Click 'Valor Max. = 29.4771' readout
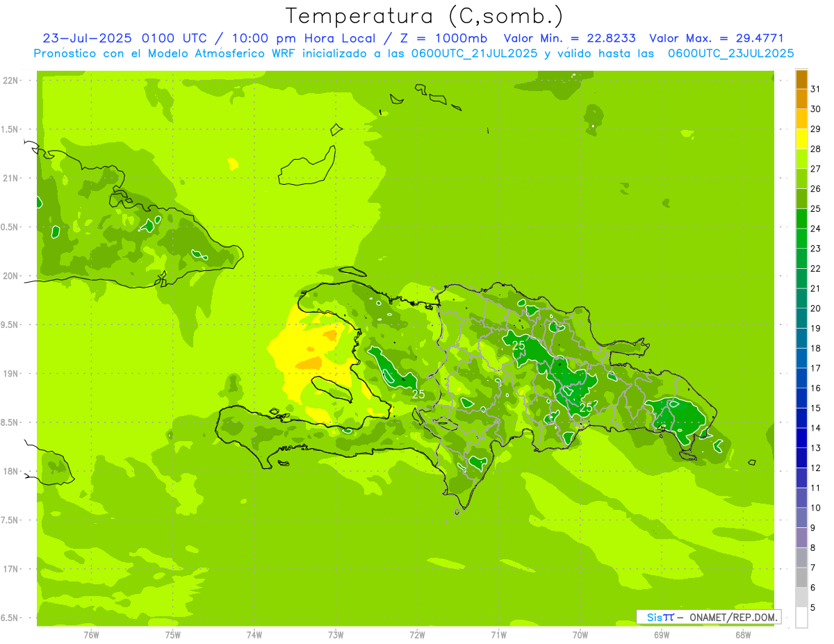This screenshot has height=644, width=834. [x=717, y=38]
